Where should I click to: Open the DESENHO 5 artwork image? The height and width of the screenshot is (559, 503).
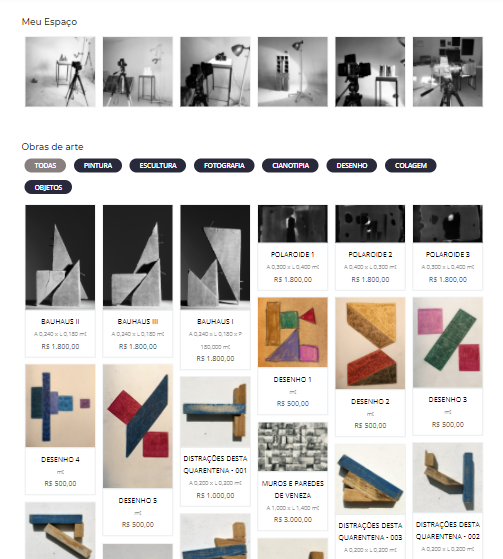(x=138, y=426)
